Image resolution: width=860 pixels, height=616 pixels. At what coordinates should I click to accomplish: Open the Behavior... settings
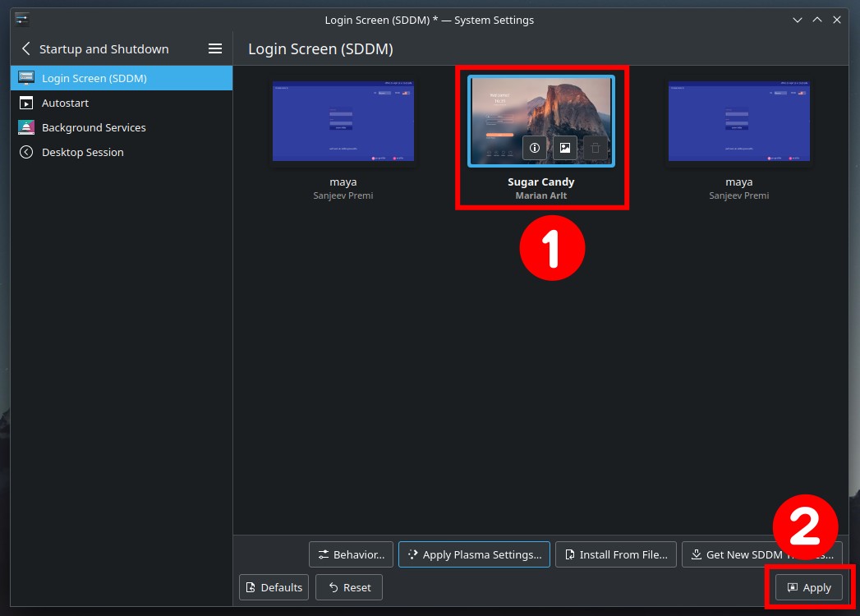coord(351,554)
